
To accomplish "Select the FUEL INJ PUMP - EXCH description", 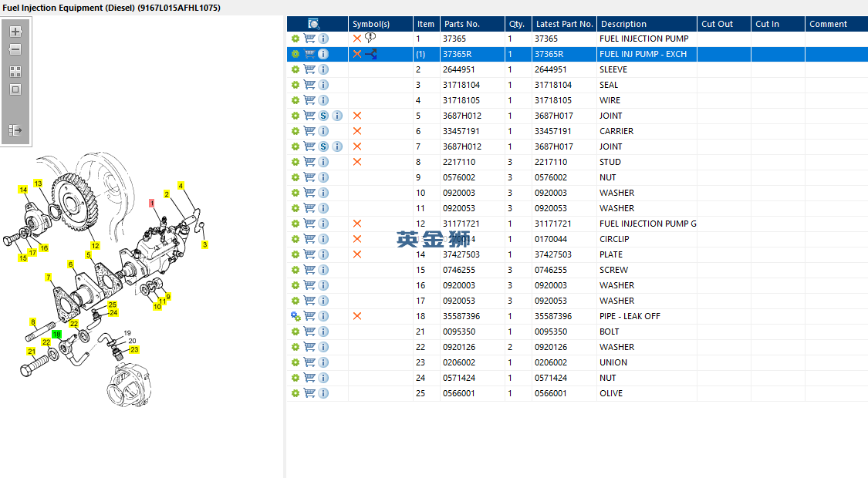I will [x=643, y=54].
